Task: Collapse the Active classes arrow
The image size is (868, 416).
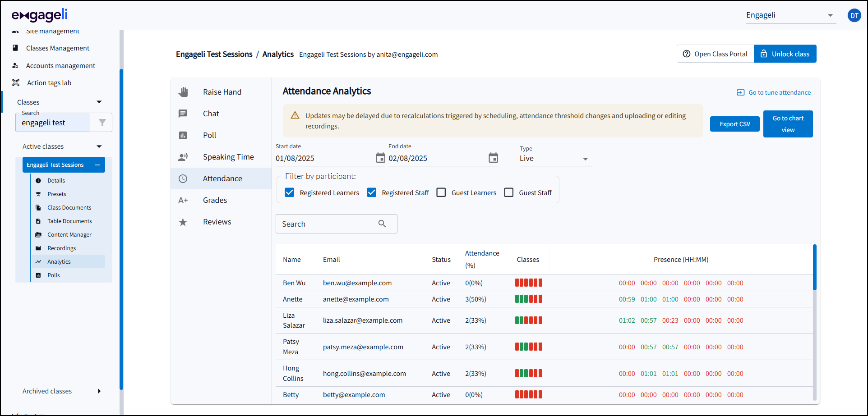Action: (x=99, y=146)
